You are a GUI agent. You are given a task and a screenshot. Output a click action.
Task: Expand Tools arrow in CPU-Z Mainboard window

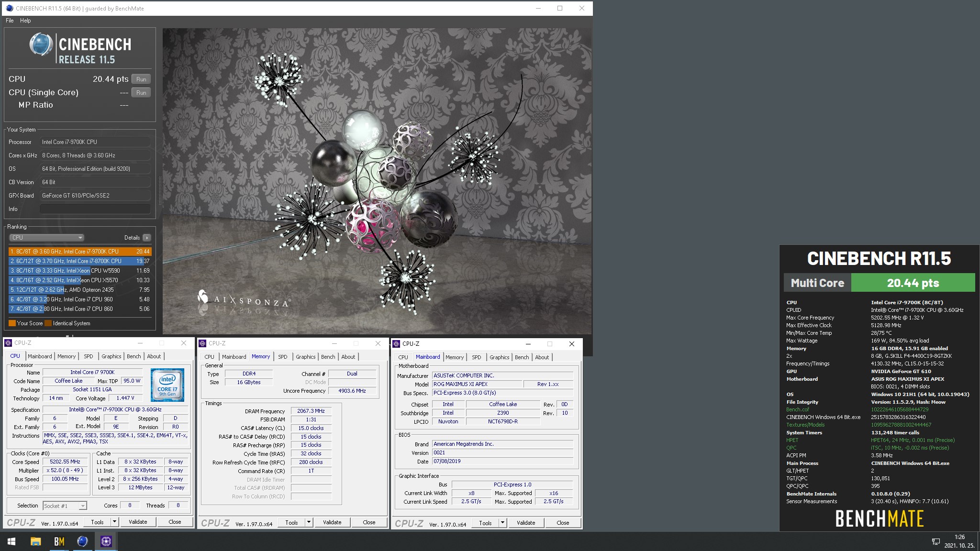502,523
